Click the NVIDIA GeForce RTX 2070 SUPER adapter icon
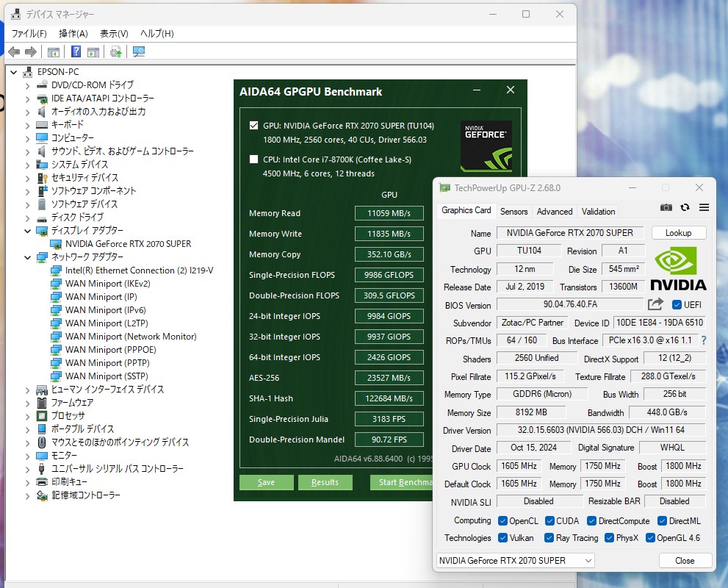Viewport: 728px width, 588px height. (x=56, y=244)
